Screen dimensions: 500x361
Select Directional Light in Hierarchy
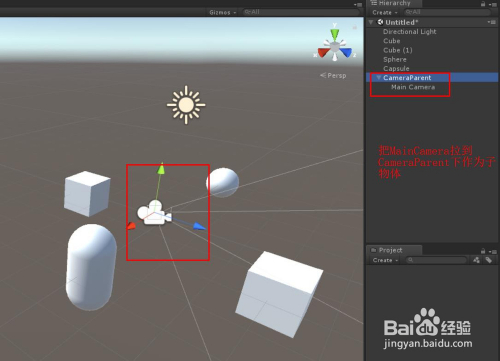(410, 32)
